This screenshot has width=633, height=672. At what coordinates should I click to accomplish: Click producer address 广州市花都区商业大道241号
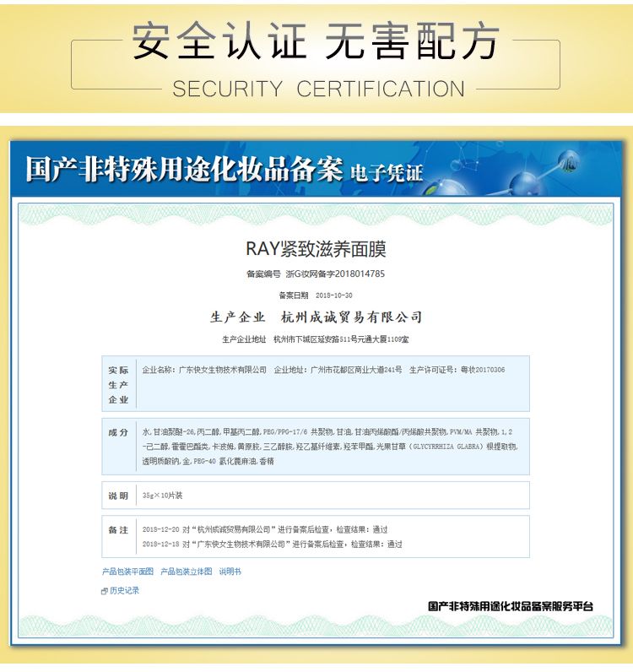356,370
